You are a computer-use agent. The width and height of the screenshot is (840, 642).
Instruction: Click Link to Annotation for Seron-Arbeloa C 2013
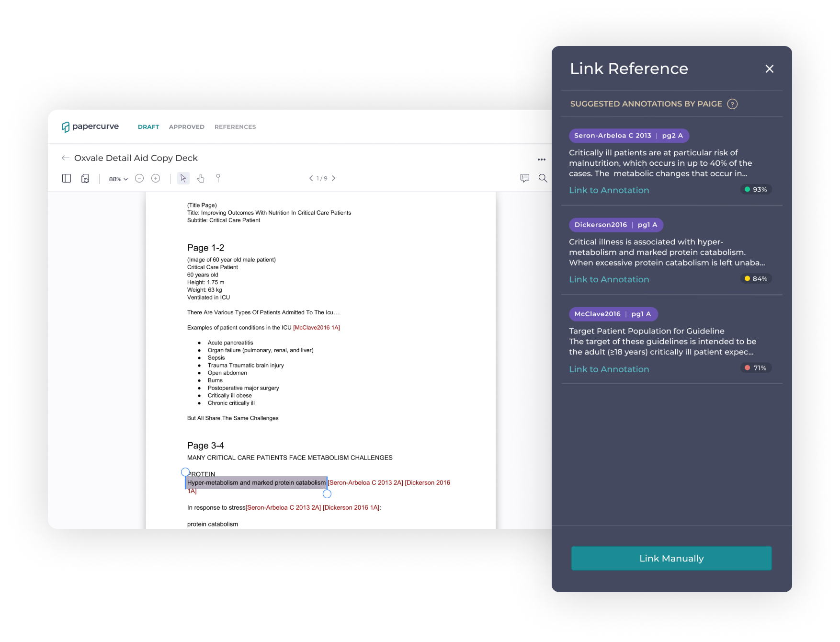(609, 190)
